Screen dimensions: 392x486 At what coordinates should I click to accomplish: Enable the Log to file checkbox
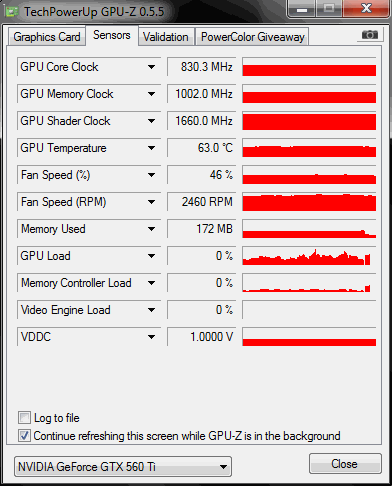(24, 418)
